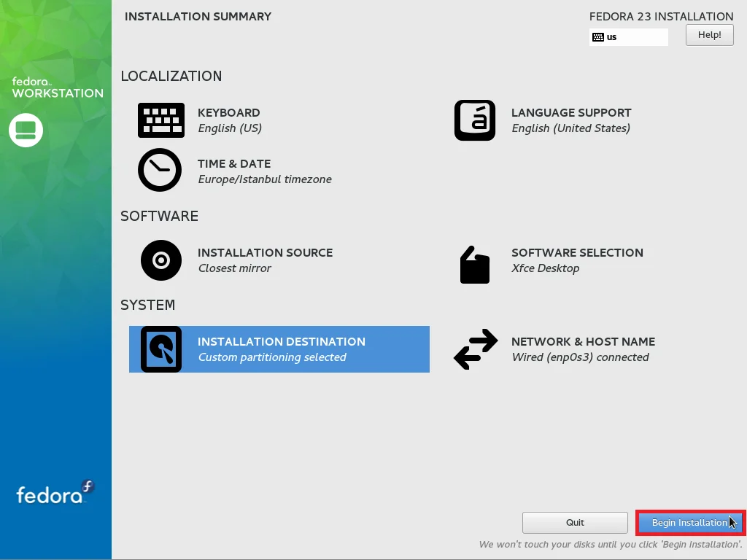Select the INSTALLATION SOURCE label
747x560 pixels.
[265, 253]
